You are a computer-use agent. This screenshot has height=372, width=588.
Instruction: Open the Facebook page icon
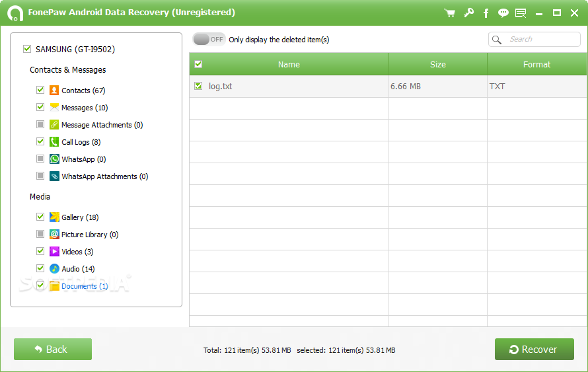486,13
